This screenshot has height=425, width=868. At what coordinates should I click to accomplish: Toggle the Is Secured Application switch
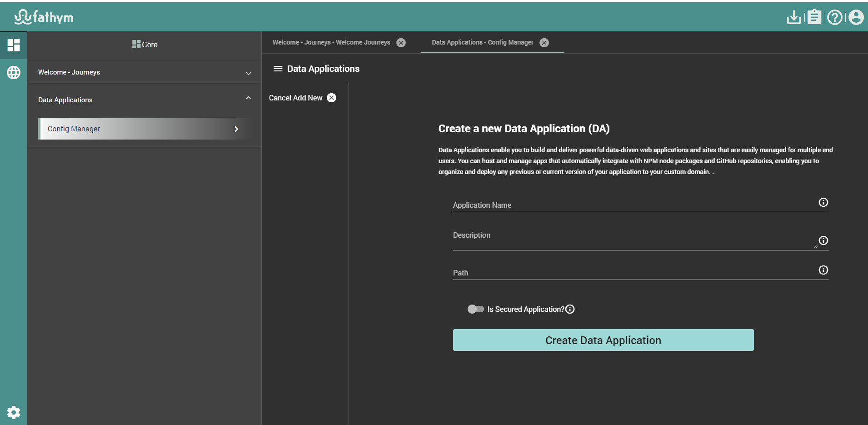tap(475, 309)
